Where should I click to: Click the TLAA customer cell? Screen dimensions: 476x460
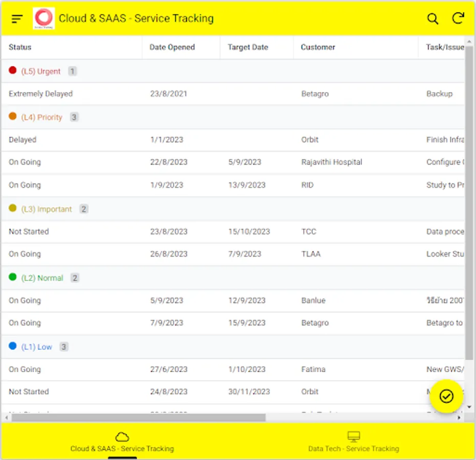[x=311, y=254]
